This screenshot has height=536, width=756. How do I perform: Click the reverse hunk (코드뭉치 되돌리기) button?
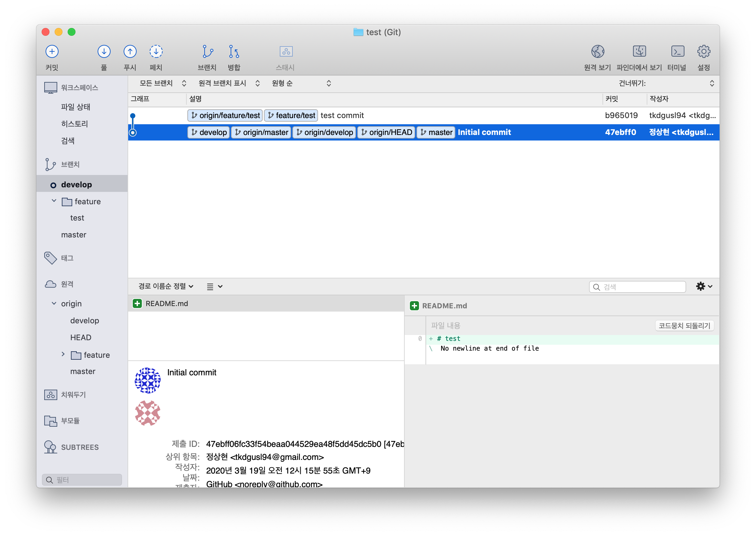click(x=684, y=326)
